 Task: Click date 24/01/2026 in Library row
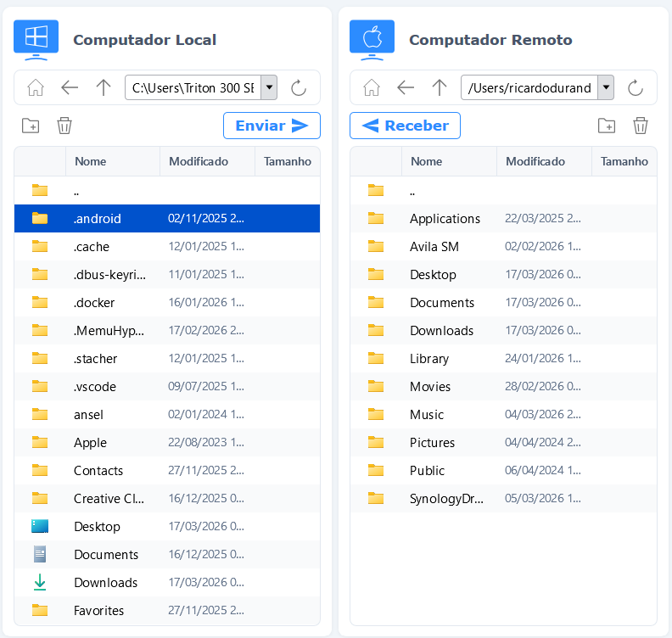point(542,358)
